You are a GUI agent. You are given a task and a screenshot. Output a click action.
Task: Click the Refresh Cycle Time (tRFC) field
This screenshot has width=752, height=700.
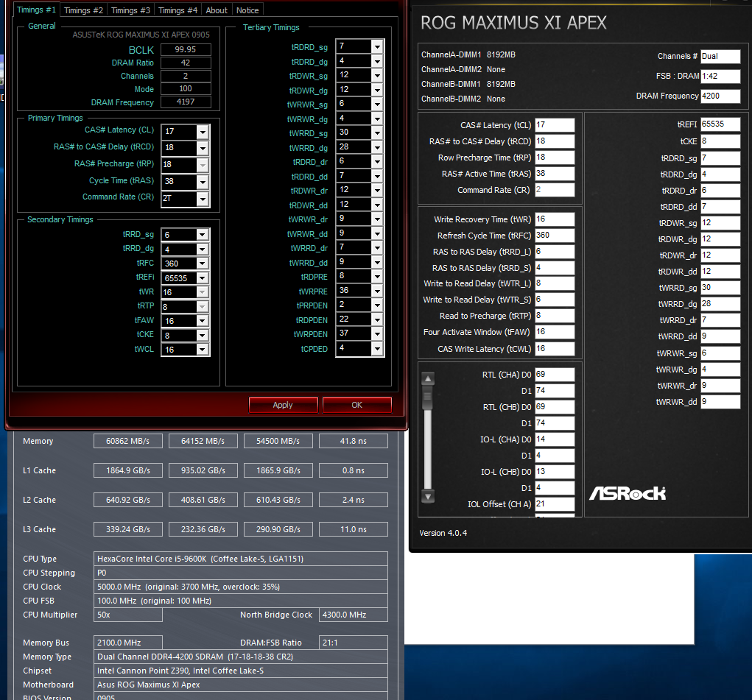555,236
